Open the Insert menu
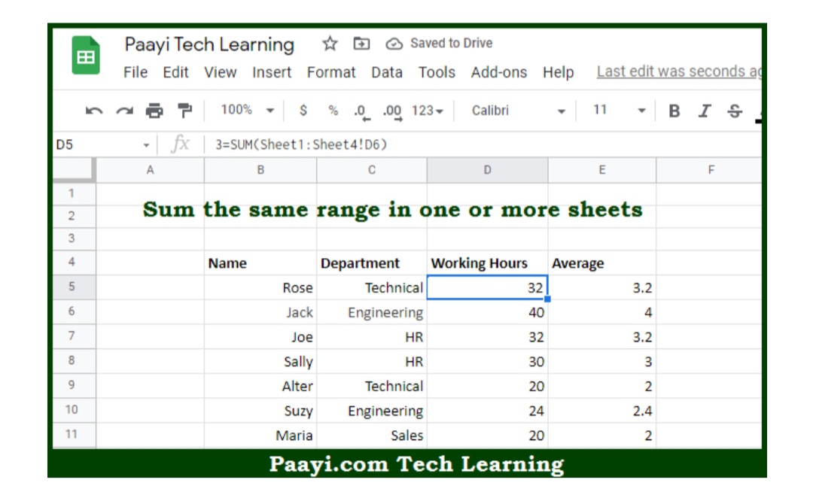Viewport: 813px width, 504px height. coord(272,72)
